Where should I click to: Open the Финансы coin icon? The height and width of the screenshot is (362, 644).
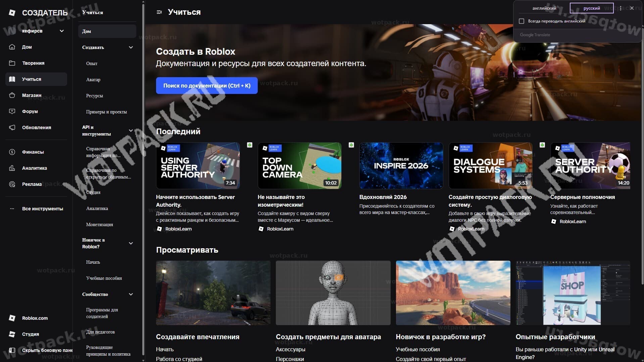click(12, 152)
